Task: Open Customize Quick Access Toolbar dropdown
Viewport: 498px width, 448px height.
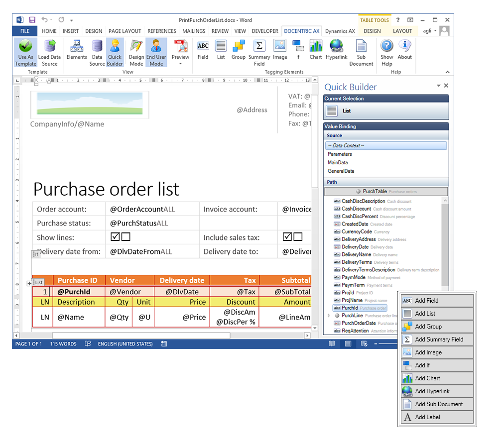Action: [71, 20]
